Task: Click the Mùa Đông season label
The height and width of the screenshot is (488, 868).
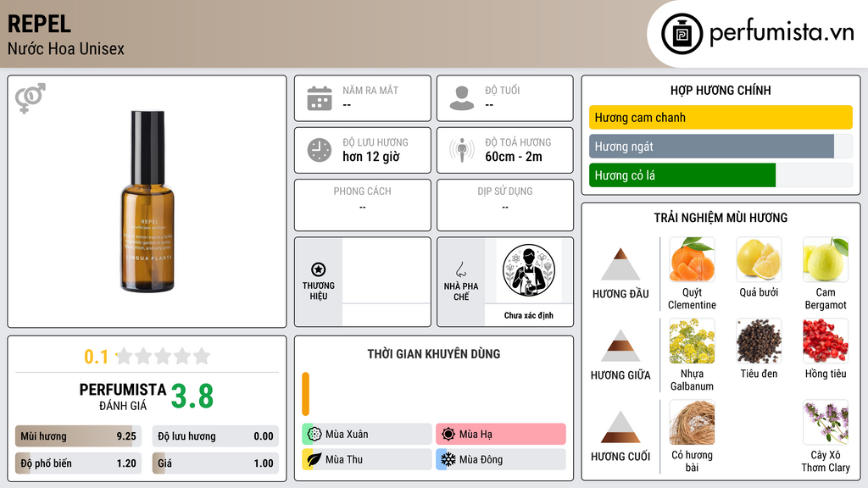Action: click(481, 459)
